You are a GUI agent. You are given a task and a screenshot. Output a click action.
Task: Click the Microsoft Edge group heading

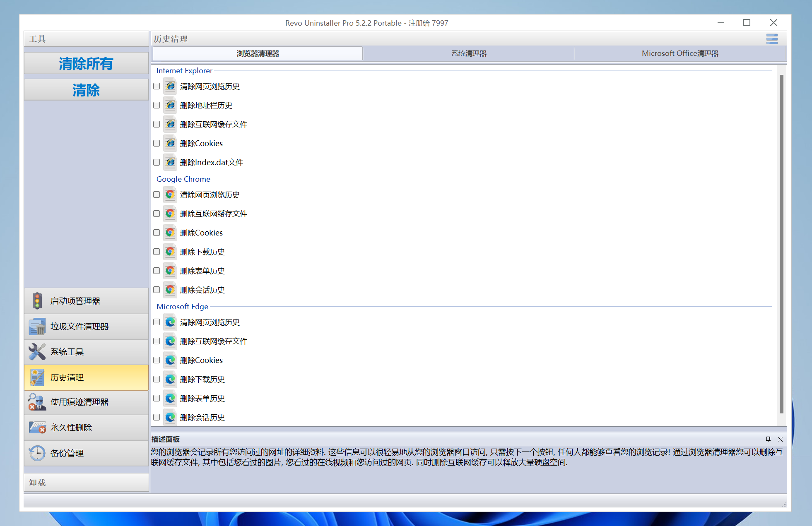click(182, 307)
